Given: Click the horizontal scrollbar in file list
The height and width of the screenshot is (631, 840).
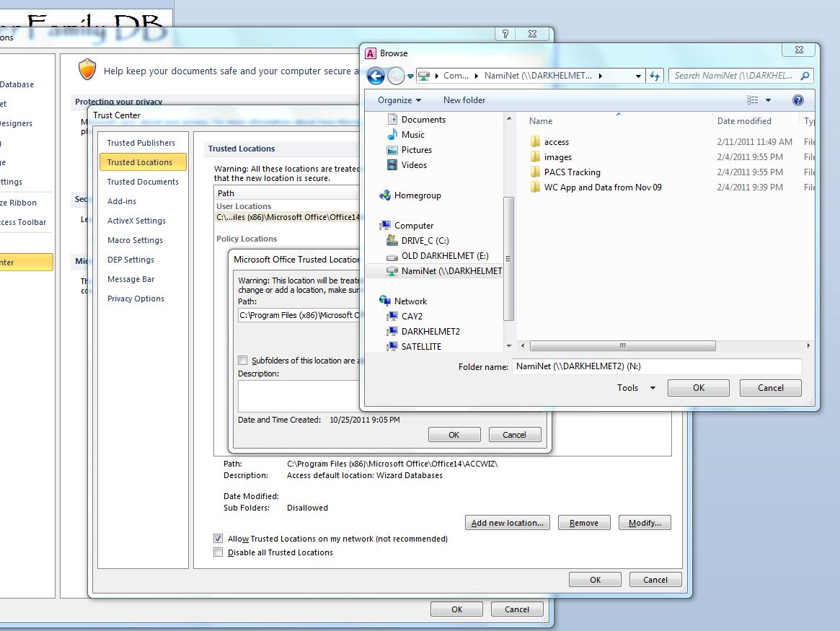Looking at the screenshot, I should [x=622, y=345].
